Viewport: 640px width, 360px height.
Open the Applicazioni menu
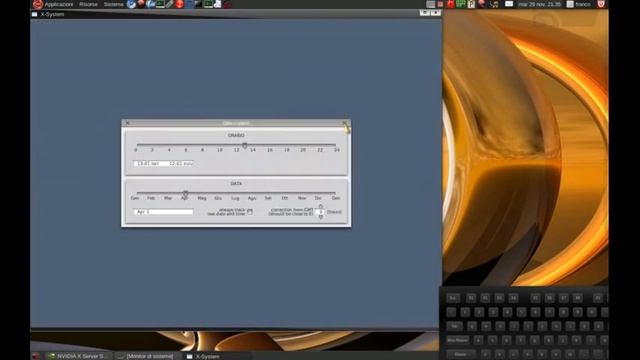(59, 4)
